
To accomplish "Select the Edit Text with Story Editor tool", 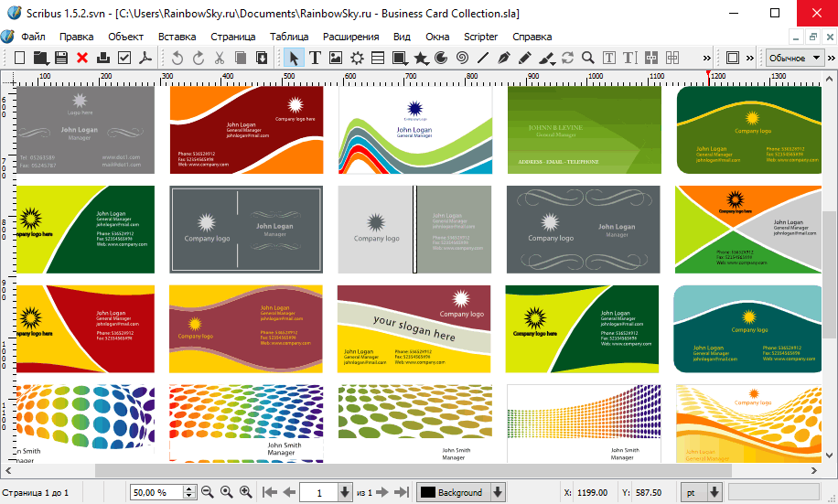I will (x=630, y=58).
